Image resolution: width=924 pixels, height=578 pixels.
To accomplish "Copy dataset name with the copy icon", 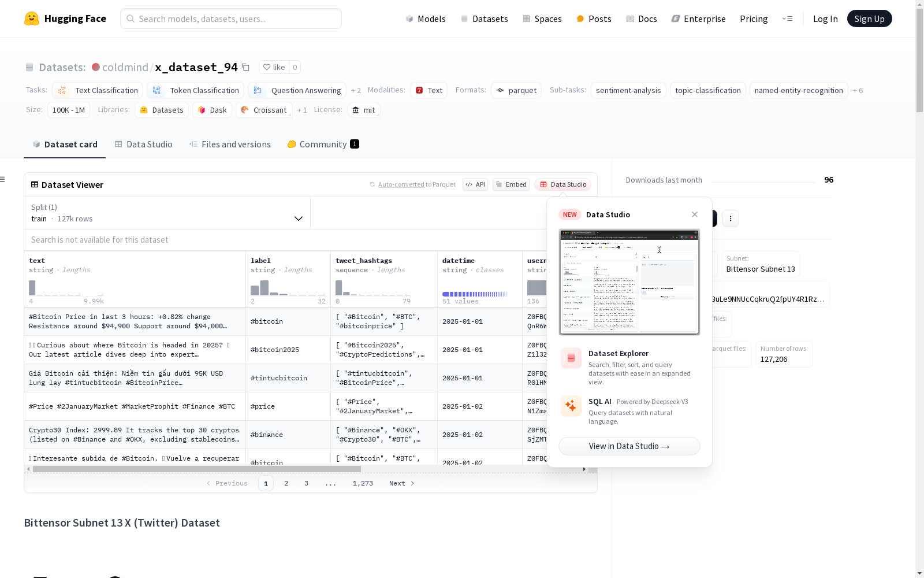I will click(x=245, y=67).
